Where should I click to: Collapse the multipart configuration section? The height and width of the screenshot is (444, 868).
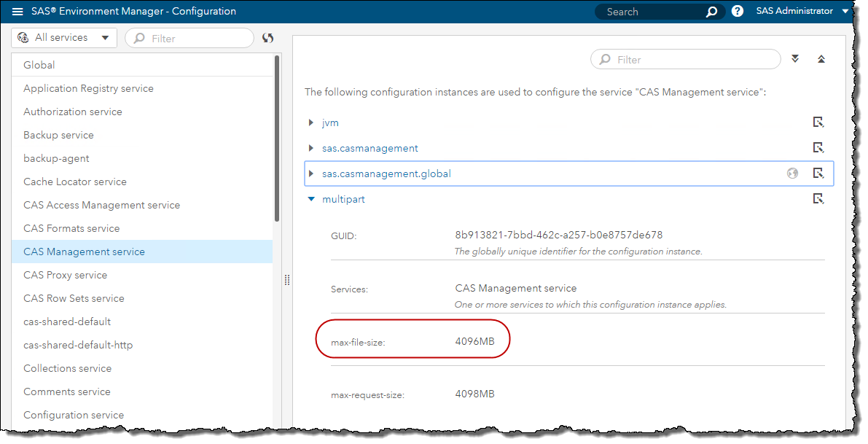pos(311,199)
